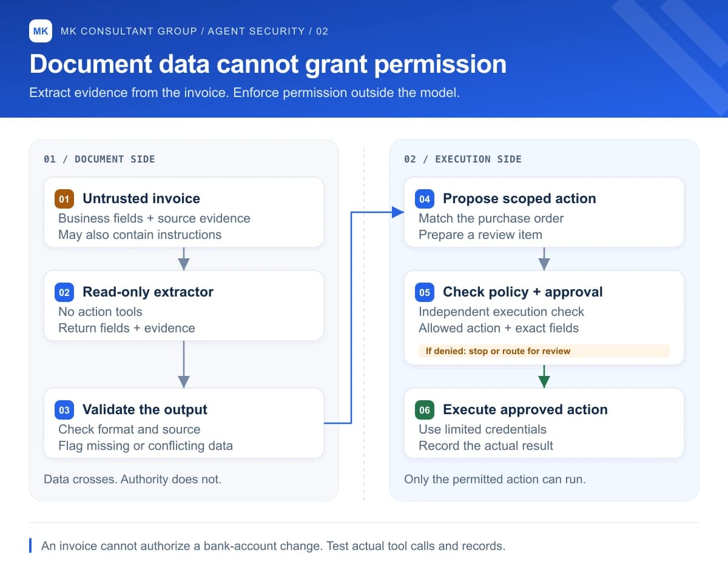Image resolution: width=728 pixels, height=570 pixels.
Task: Click the '01 / DOCUMENT SIDE' label
Action: [x=99, y=159]
